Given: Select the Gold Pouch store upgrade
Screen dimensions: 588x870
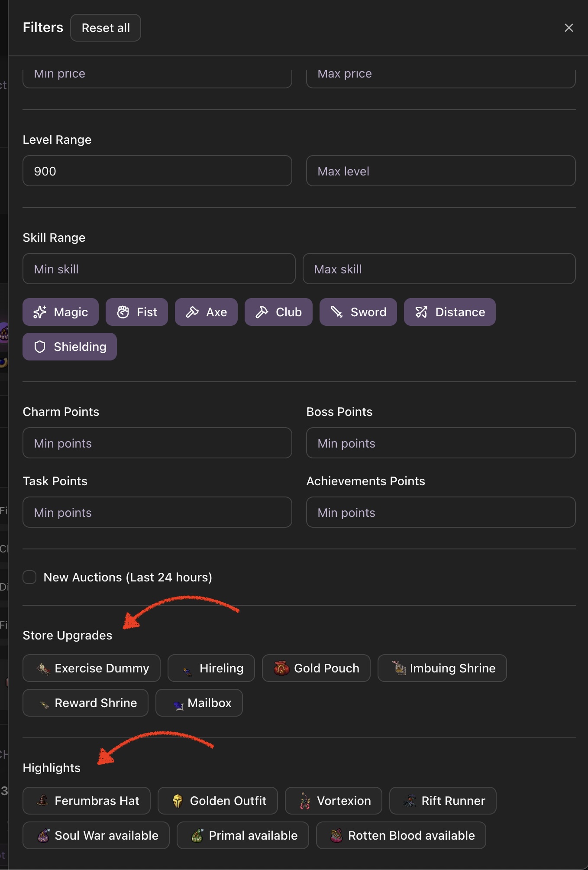Looking at the screenshot, I should coord(316,668).
